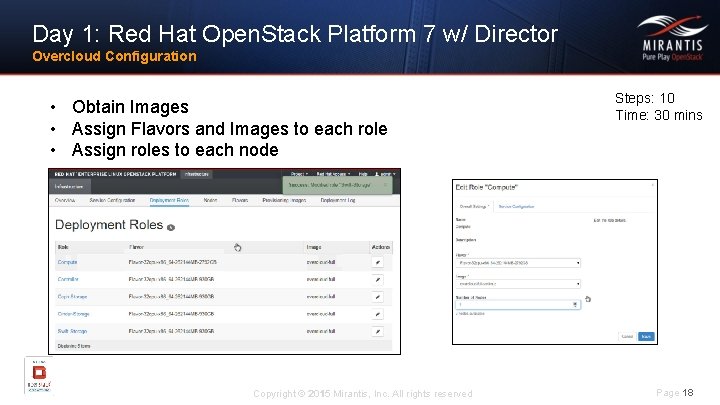Screen dimensions: 720x405
Task: Click Save in the Edit Role dialog
Action: [646, 337]
